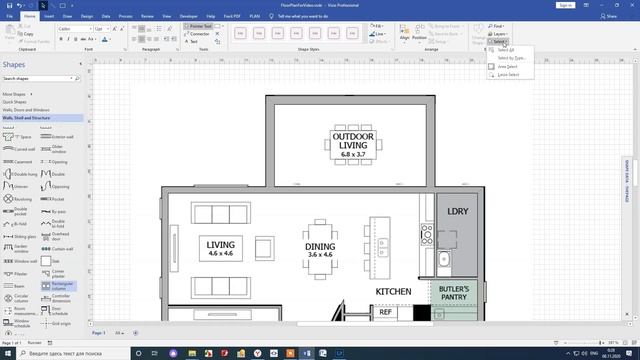The width and height of the screenshot is (640, 360).
Task: Click the Save icon in quick access toolbar
Action: [x=9, y=5]
